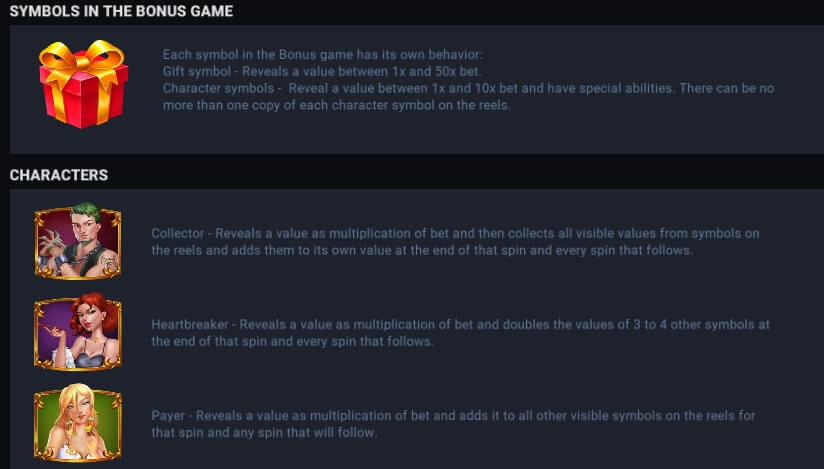Click the green hair of Collector portrait

(x=86, y=210)
